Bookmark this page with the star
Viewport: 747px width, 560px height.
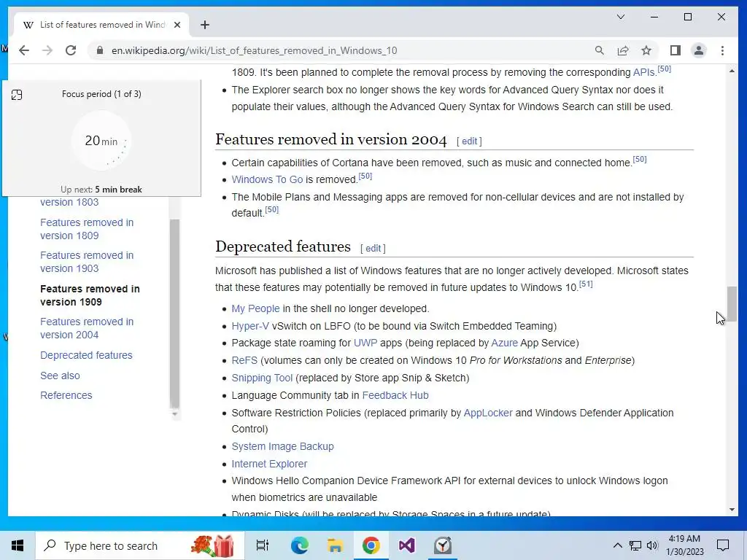646,50
